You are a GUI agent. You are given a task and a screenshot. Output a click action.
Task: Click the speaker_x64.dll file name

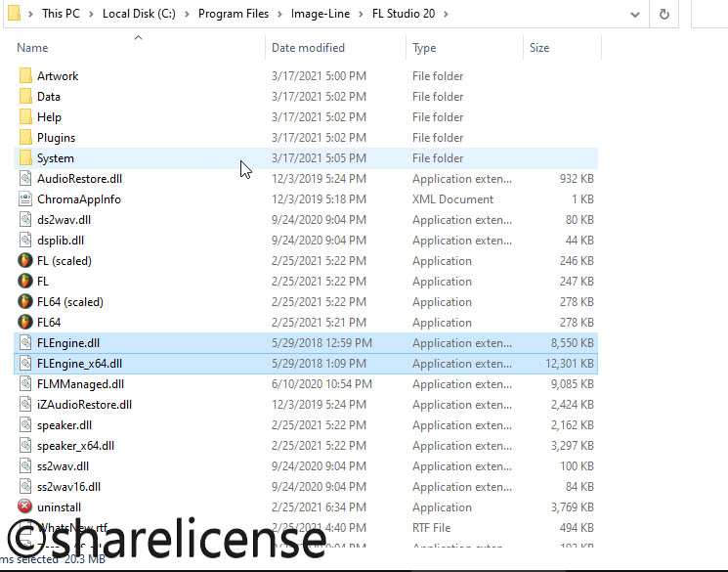pyautogui.click(x=75, y=446)
